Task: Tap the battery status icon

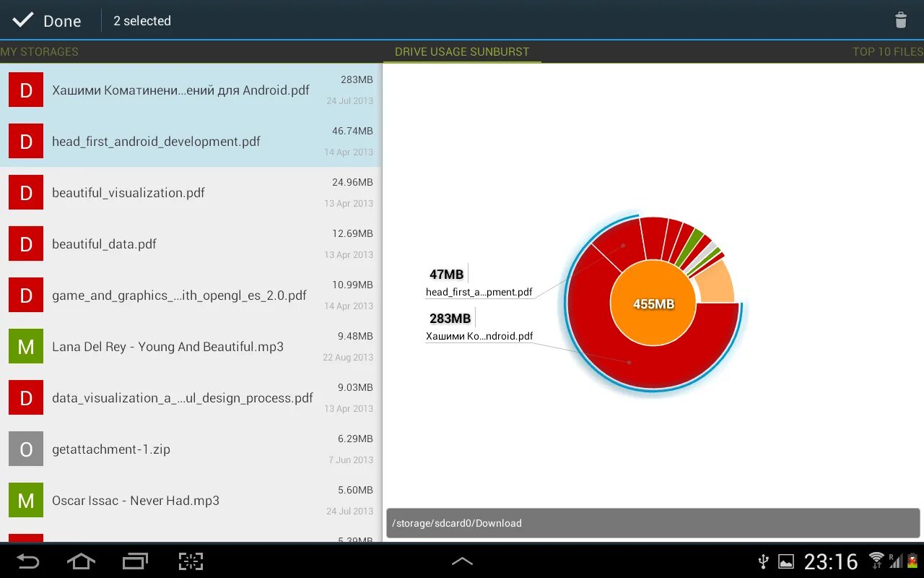Action: click(x=912, y=561)
